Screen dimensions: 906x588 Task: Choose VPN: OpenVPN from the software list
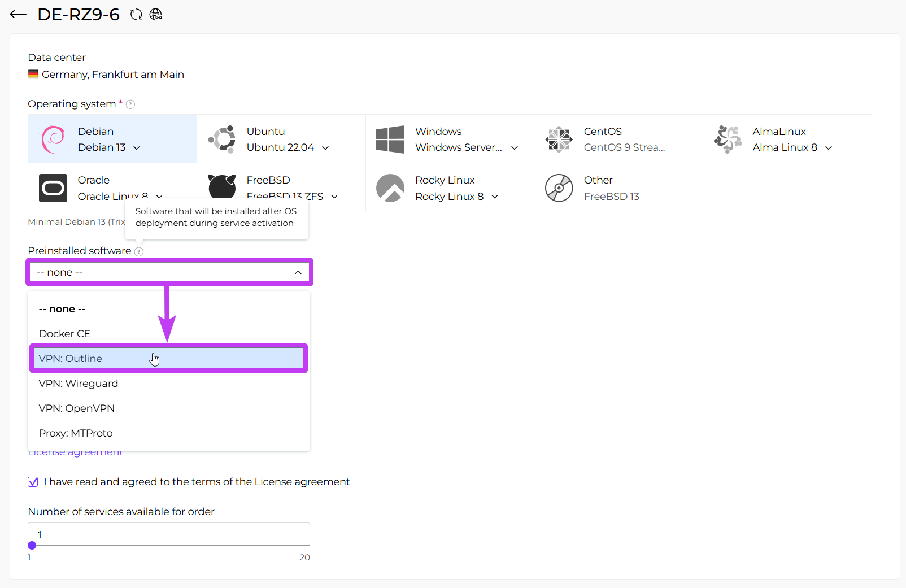[169, 408]
